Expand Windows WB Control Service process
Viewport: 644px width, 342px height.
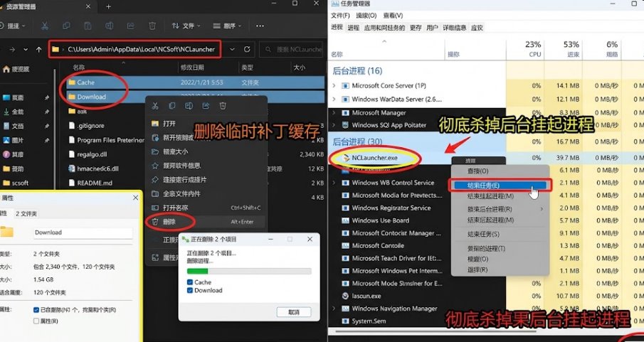pyautogui.click(x=334, y=183)
